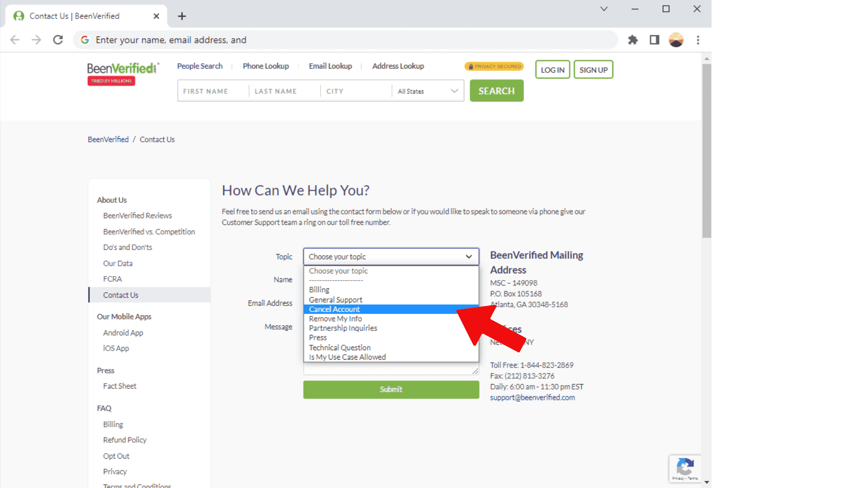Viewport: 868px width, 488px height.
Task: Click the CITY search field
Action: (356, 91)
